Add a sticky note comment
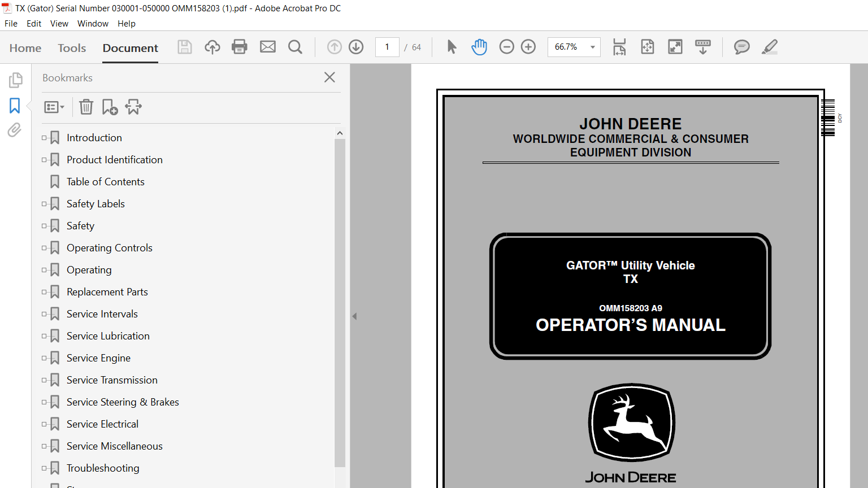This screenshot has height=488, width=868. click(742, 47)
